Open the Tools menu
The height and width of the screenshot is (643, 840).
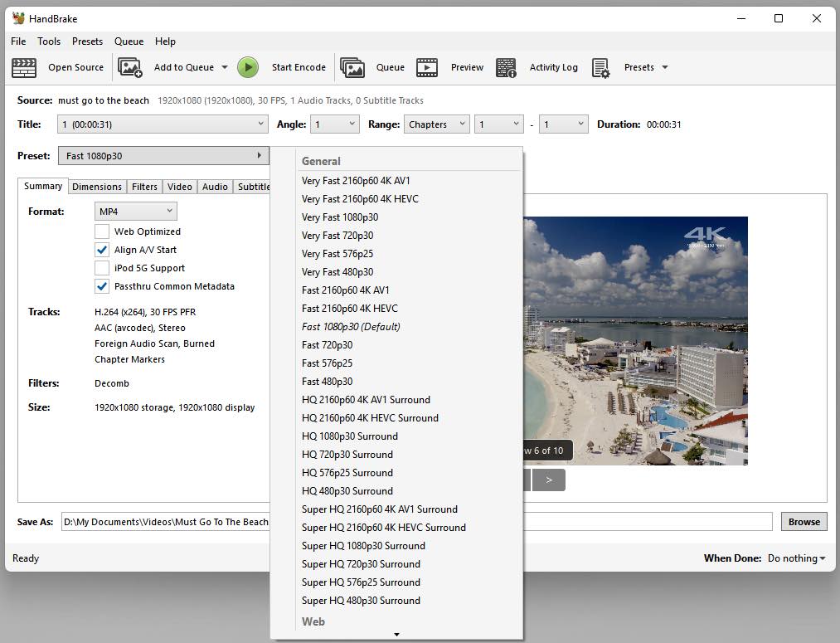[x=49, y=41]
